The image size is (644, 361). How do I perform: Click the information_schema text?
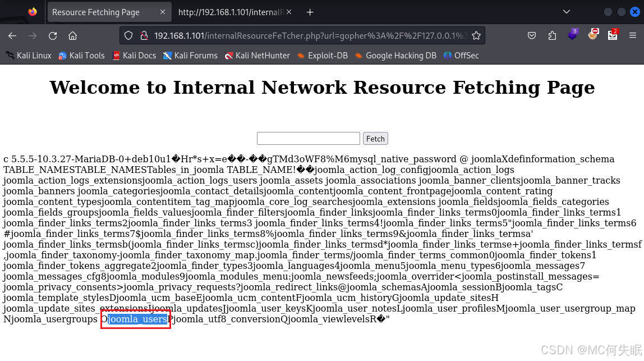tap(574, 159)
